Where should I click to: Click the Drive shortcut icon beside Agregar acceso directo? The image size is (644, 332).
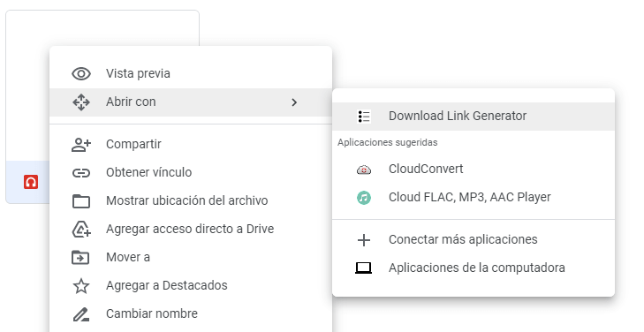[81, 230]
